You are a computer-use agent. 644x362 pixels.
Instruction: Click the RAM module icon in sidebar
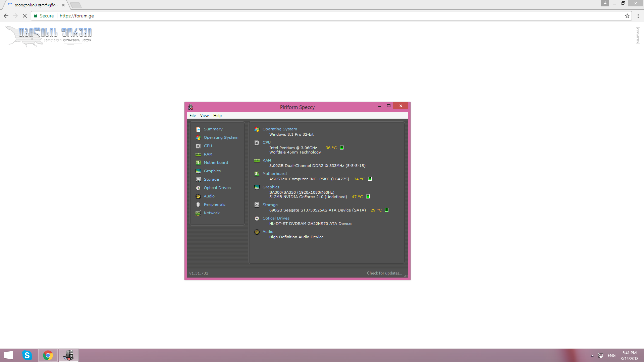click(198, 155)
